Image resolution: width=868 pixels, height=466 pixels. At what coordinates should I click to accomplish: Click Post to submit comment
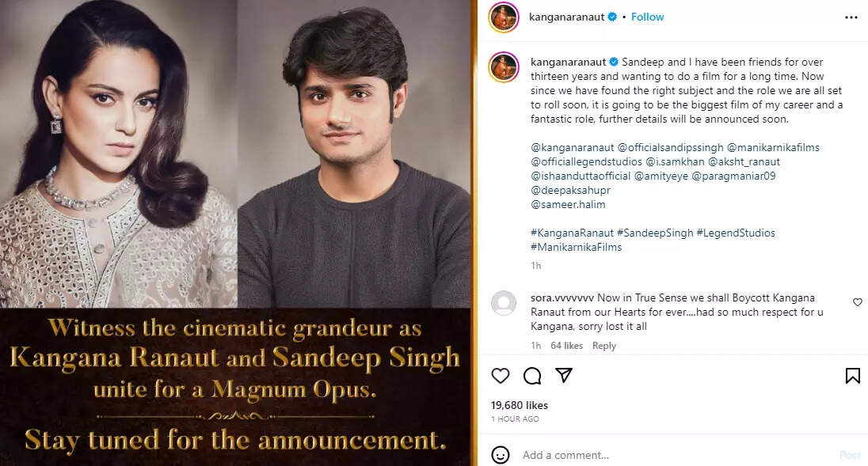(x=850, y=455)
